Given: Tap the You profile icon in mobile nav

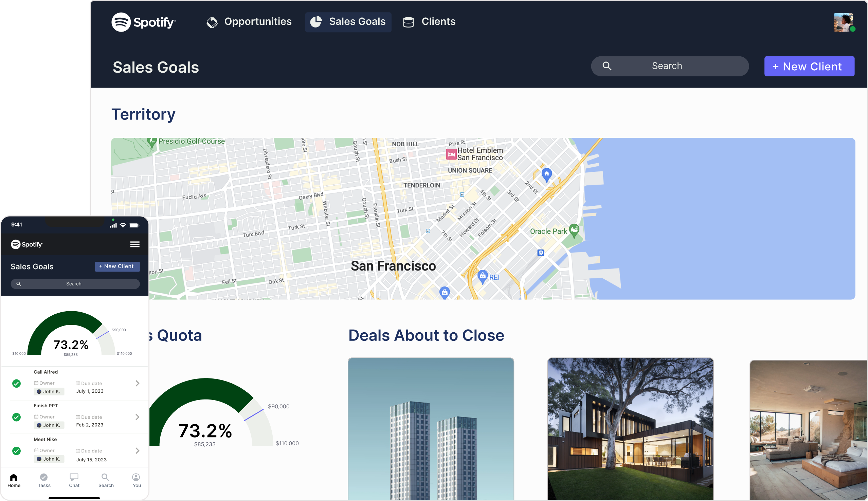Looking at the screenshot, I should click(x=136, y=477).
